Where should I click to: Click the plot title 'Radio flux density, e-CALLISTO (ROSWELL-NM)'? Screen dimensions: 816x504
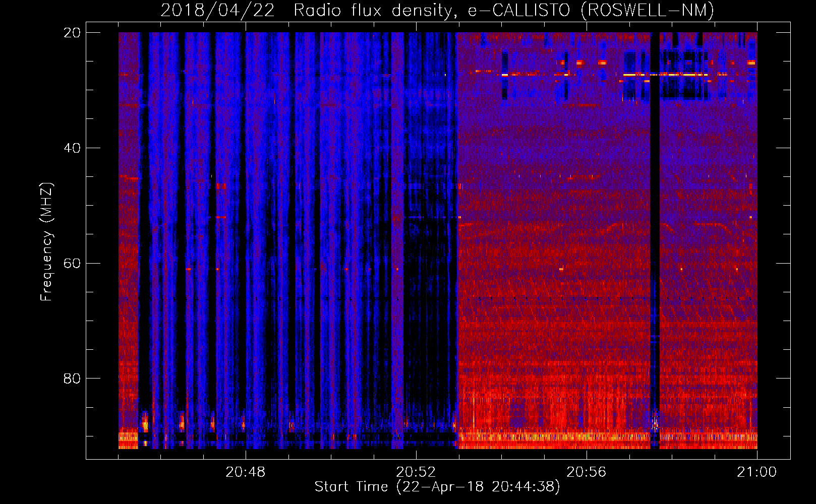pos(503,11)
